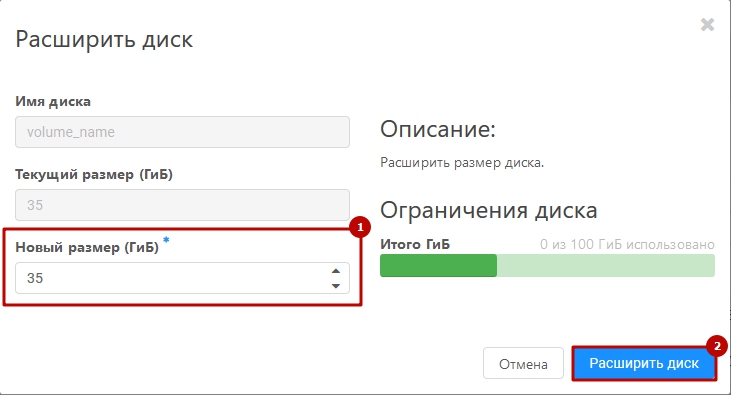Confirm with the blue Расширить диск button
This screenshot has height=395, width=731.
coord(644,363)
